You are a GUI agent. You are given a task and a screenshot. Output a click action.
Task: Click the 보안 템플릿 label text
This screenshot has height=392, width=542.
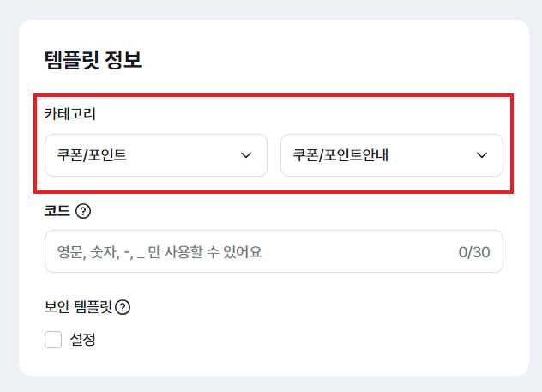[x=78, y=307]
